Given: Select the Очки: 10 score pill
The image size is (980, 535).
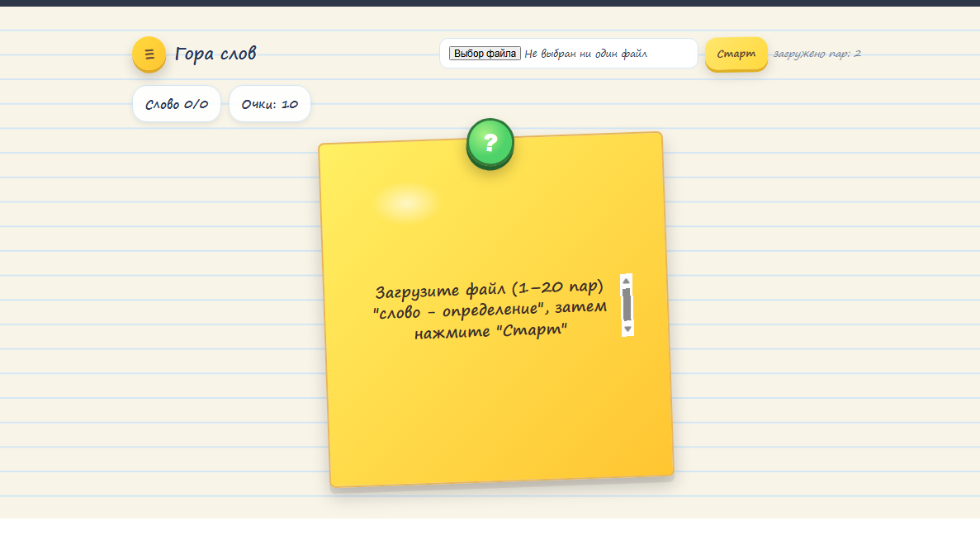Looking at the screenshot, I should coord(269,104).
